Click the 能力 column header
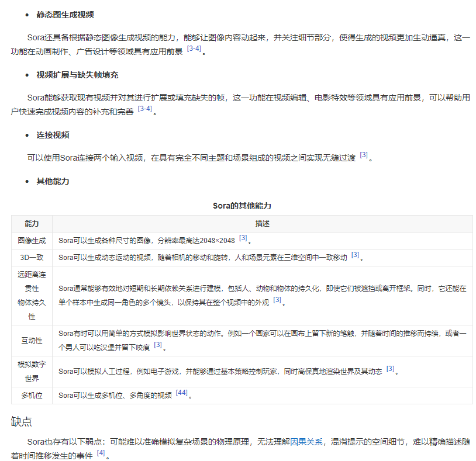Viewport: 476px width, 461px height. point(32,224)
